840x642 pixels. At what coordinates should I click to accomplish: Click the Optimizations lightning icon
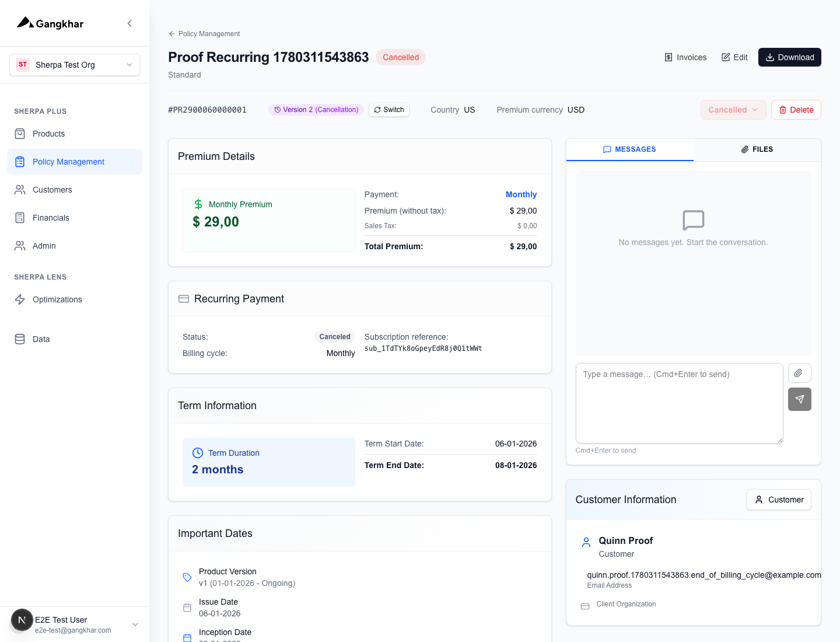[20, 299]
